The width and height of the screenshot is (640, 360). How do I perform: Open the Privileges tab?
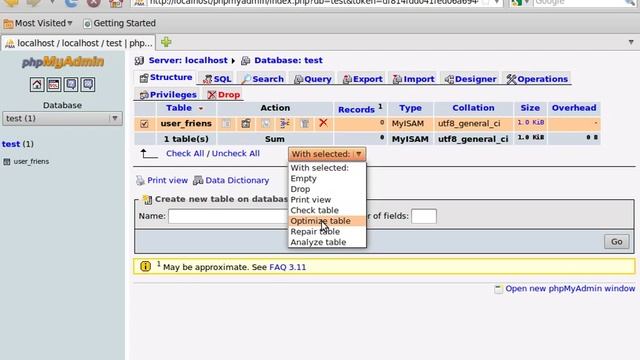click(168, 95)
